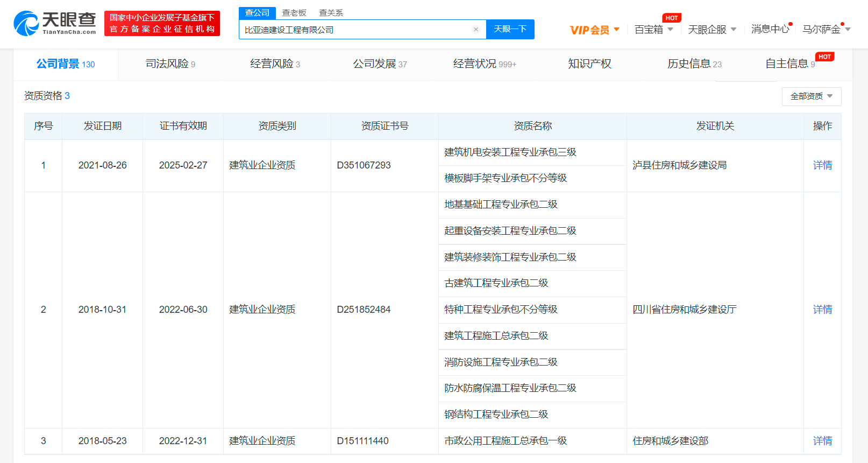Click issuer 住房和城乡建设部
Image resolution: width=868 pixels, height=463 pixels.
[670, 441]
